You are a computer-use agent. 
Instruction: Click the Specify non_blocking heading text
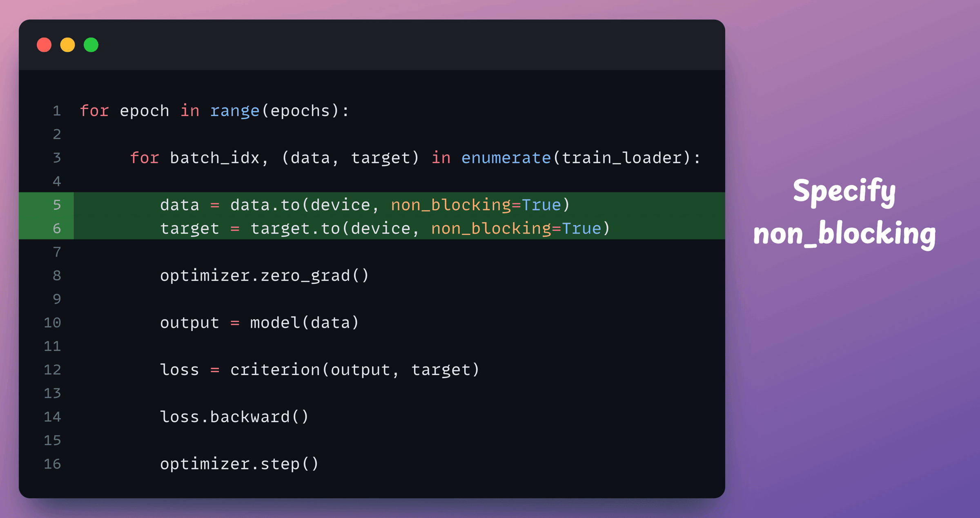pyautogui.click(x=844, y=212)
